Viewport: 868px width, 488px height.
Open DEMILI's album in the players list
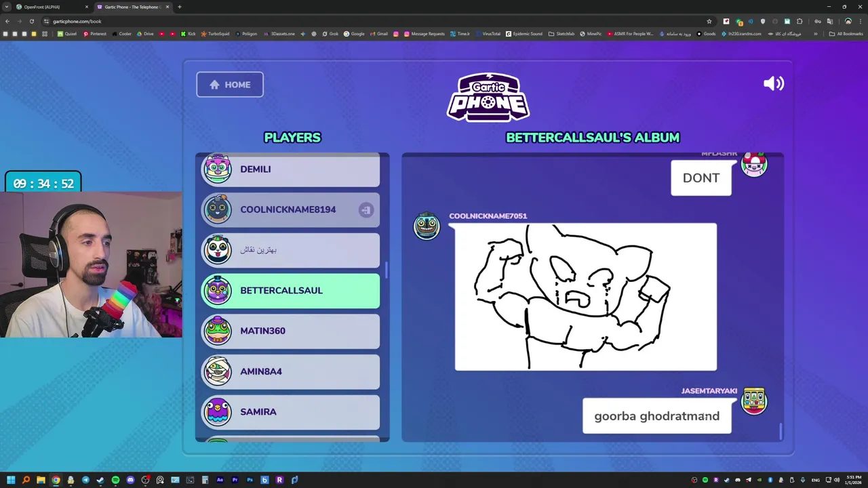click(291, 169)
